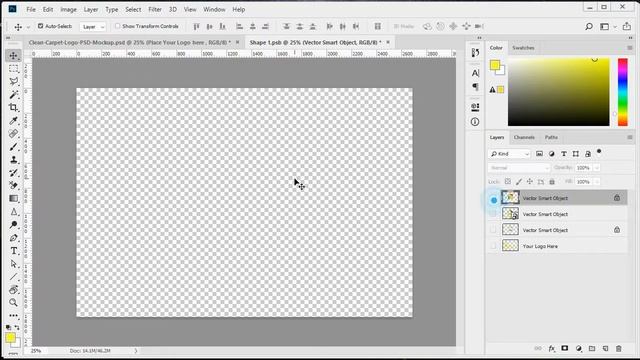Hide the selected Vector Smart Object layer
Screen dimensions: 640x360
point(494,200)
